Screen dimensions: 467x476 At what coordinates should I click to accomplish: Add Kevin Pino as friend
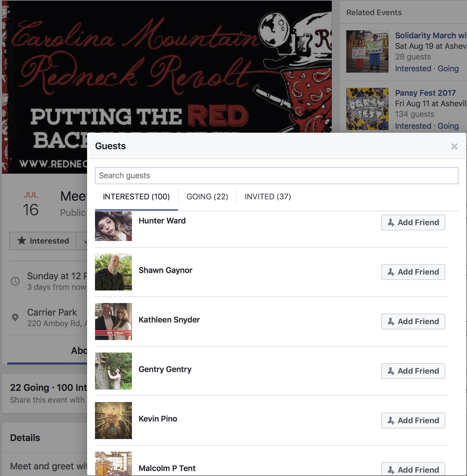pos(413,421)
